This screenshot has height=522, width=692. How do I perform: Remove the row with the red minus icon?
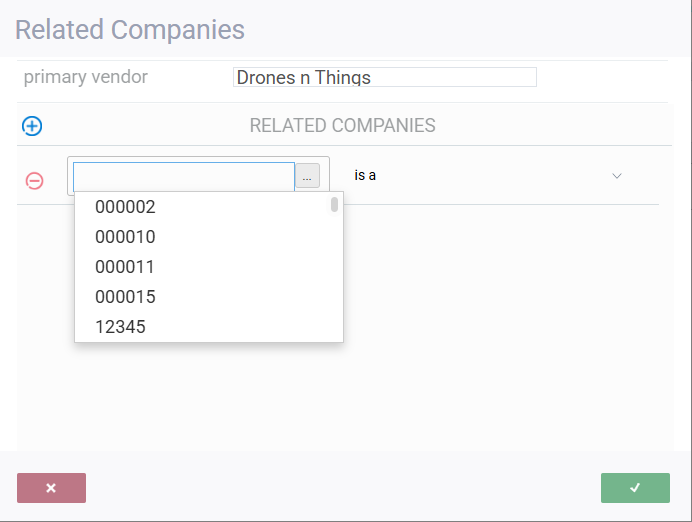[x=34, y=180]
